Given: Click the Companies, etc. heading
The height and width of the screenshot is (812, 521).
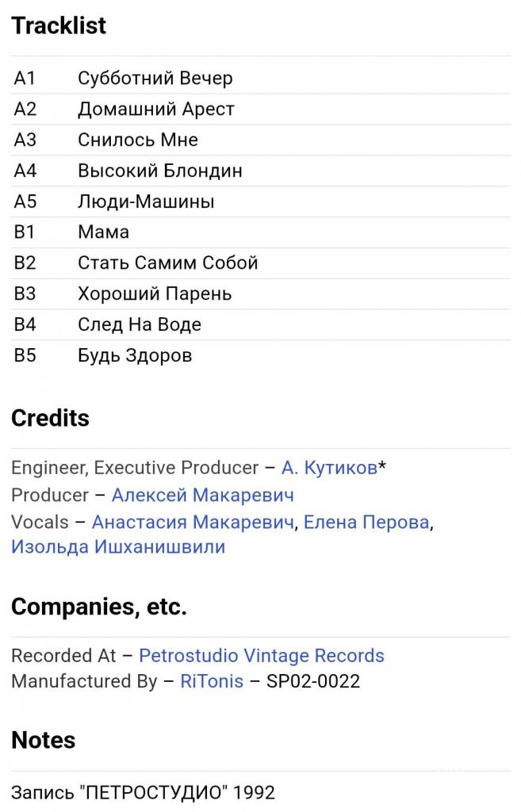Looking at the screenshot, I should [99, 607].
